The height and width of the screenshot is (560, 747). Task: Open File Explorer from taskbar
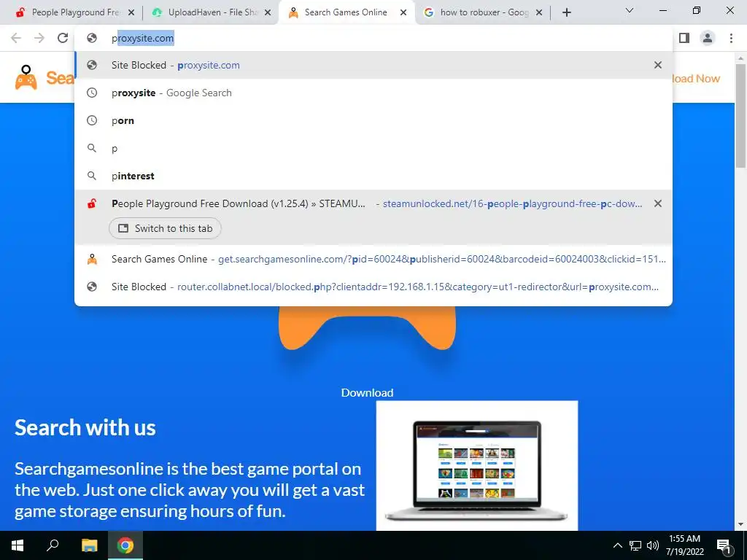[89, 545]
